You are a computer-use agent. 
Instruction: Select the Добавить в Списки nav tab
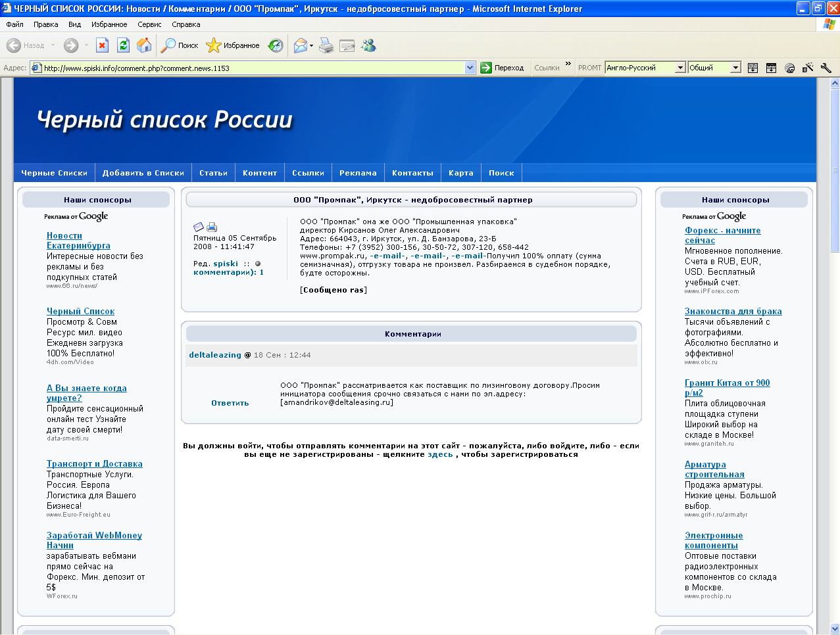click(x=143, y=173)
